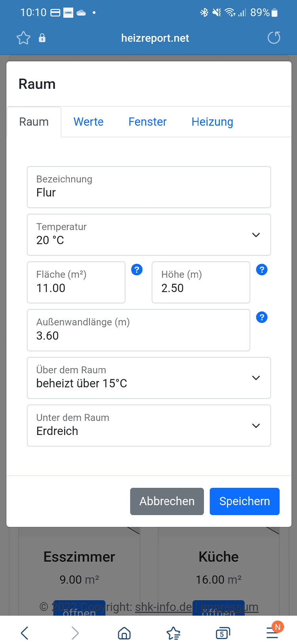
Task: Open the browser hamburger menu
Action: pyautogui.click(x=272, y=633)
